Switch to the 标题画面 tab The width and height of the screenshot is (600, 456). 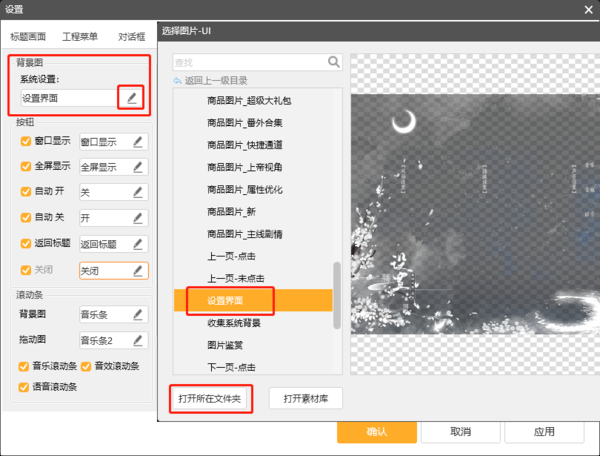[27, 36]
